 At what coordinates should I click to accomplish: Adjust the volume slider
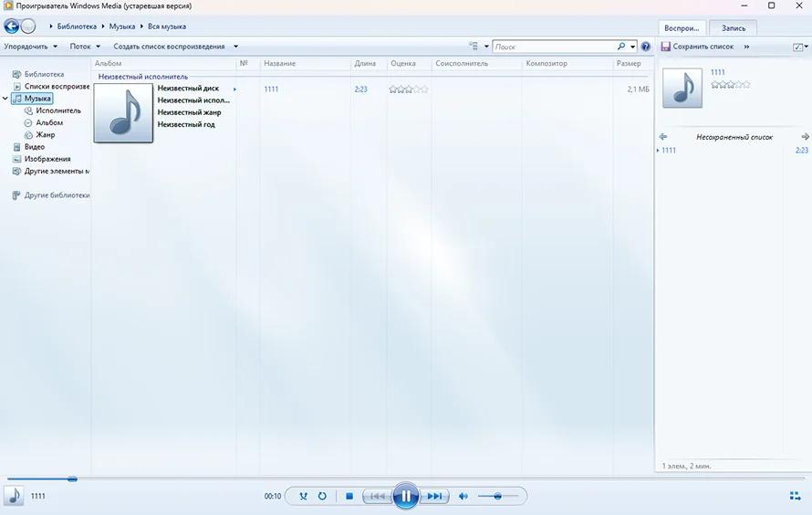point(497,496)
